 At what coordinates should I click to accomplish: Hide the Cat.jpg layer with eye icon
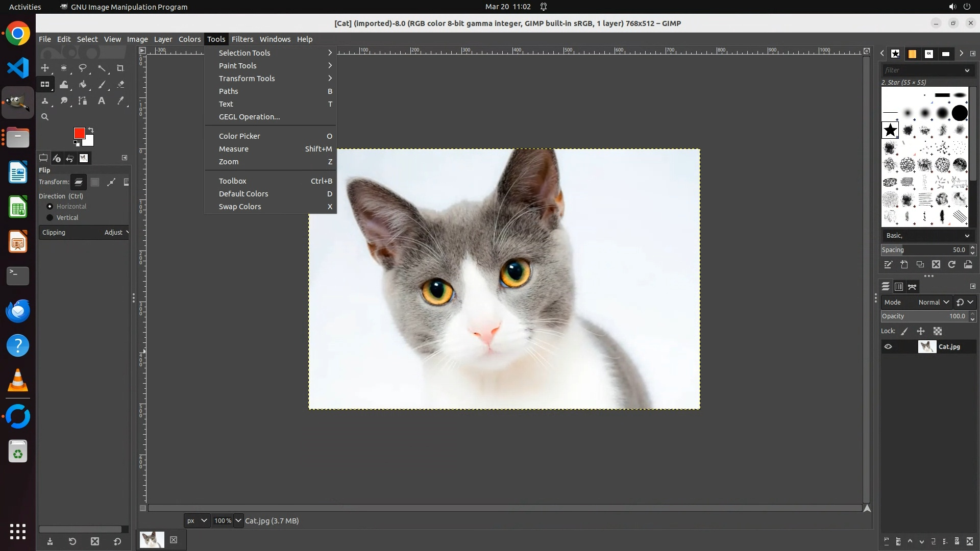888,347
